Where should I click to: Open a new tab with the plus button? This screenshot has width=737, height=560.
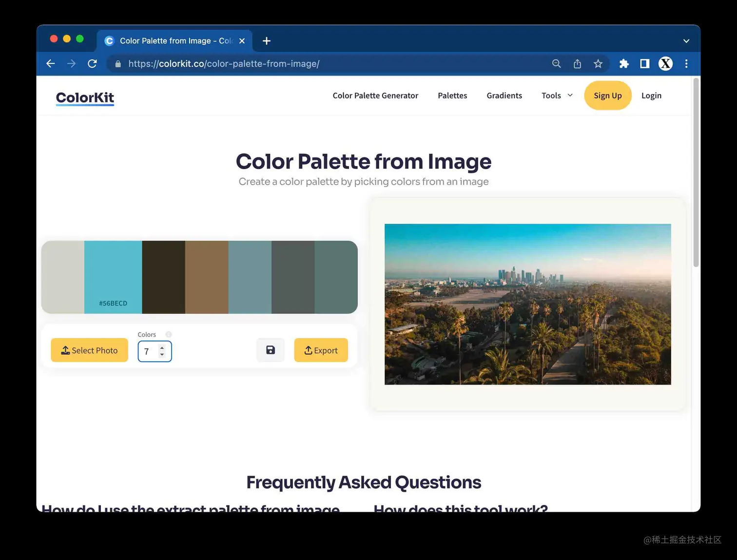click(x=267, y=41)
